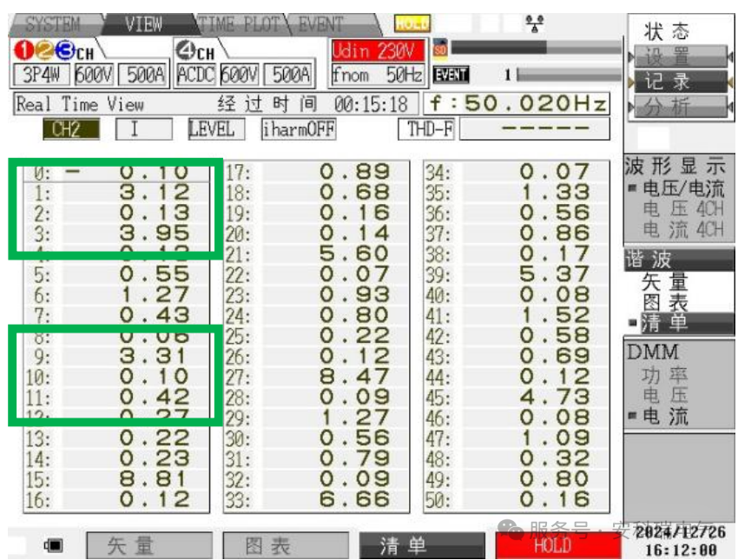Click the SD card icon

click(440, 49)
